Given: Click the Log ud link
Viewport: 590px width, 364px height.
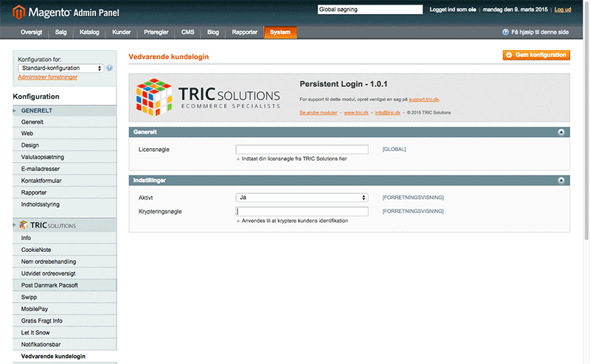Looking at the screenshot, I should 563,10.
